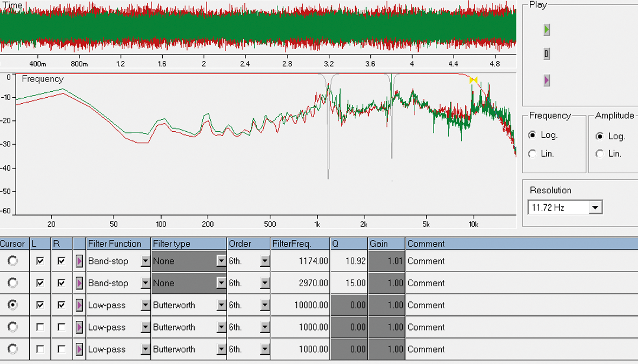Click the Q value field showing 10.92
Image resolution: width=638 pixels, height=364 pixels.
click(348, 261)
